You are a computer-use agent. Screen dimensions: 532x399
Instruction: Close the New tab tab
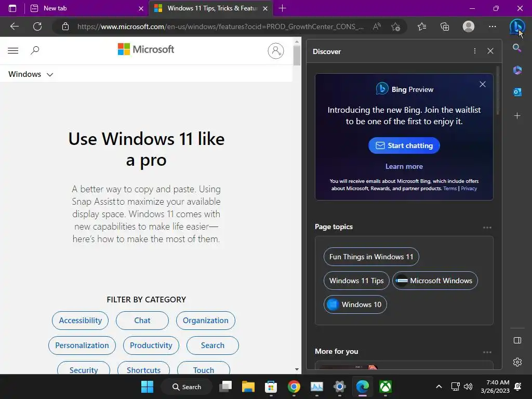coord(141,8)
